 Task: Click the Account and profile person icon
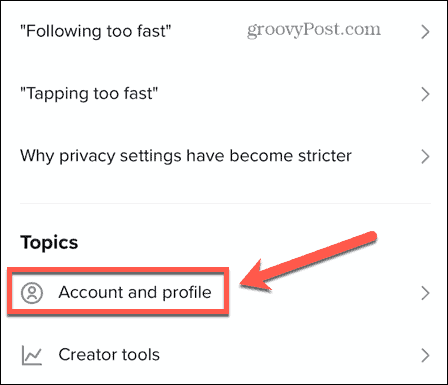32,293
